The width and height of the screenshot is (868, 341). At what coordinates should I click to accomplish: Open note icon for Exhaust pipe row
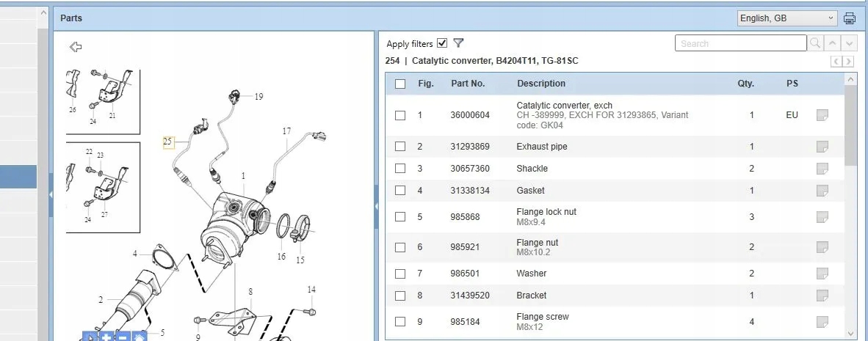pyautogui.click(x=822, y=147)
